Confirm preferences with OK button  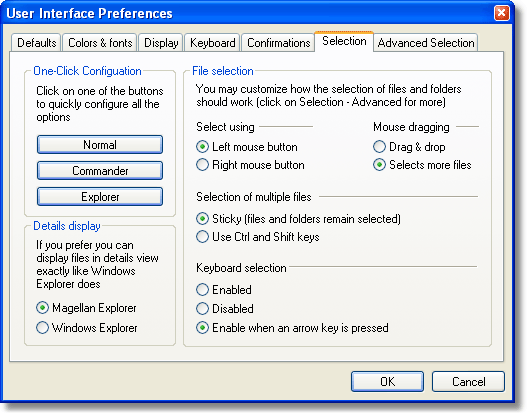click(387, 381)
